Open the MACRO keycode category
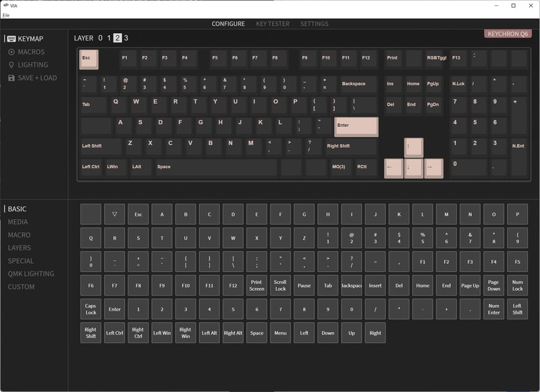Screen dimensions: 540x392 (x=19, y=235)
